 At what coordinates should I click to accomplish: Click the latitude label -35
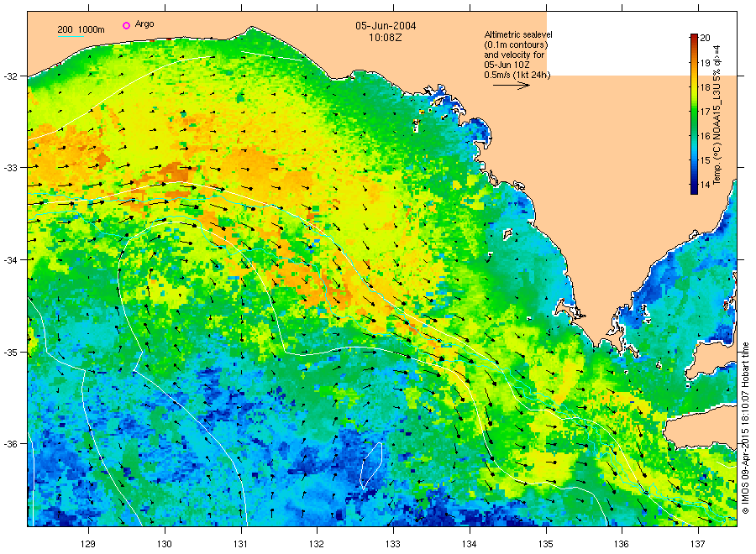[x=10, y=353]
